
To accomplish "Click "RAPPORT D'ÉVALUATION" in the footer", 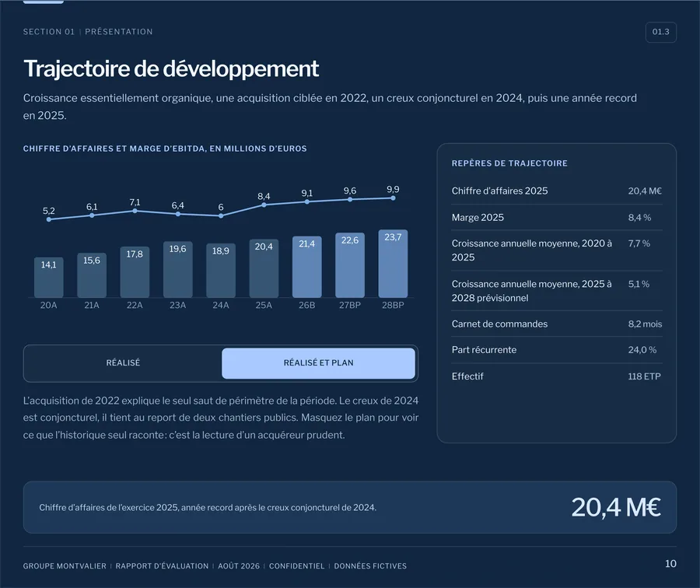I will click(x=162, y=566).
